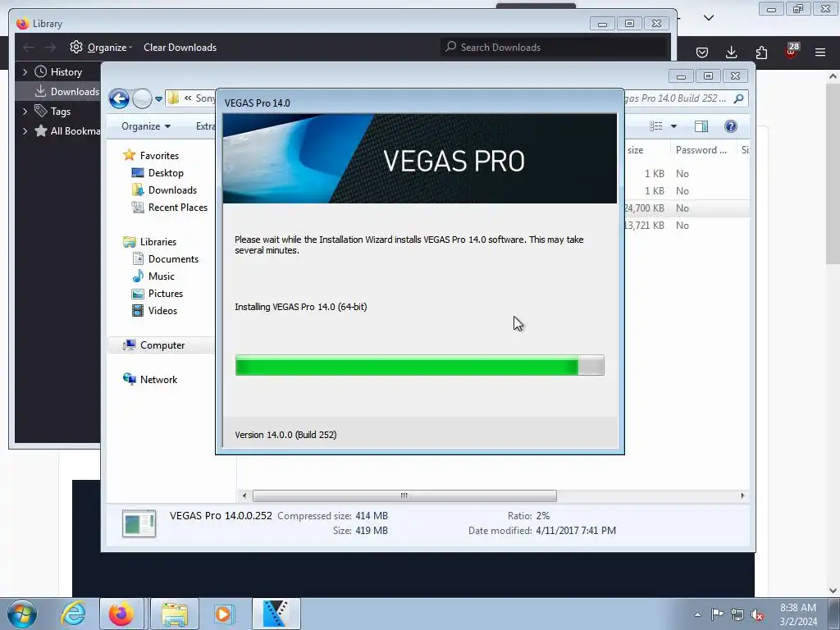Select Tags in the Library sidebar
The width and height of the screenshot is (840, 630).
(52, 112)
